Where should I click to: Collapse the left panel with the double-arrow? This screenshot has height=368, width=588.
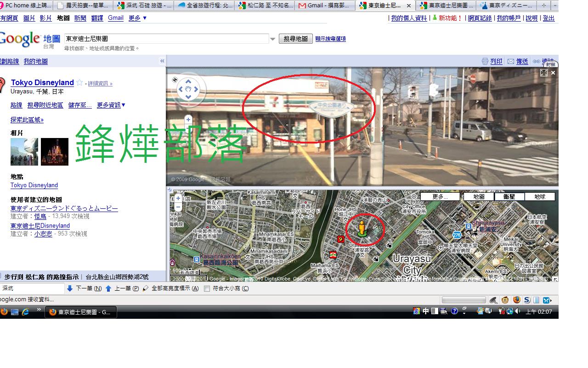point(162,61)
